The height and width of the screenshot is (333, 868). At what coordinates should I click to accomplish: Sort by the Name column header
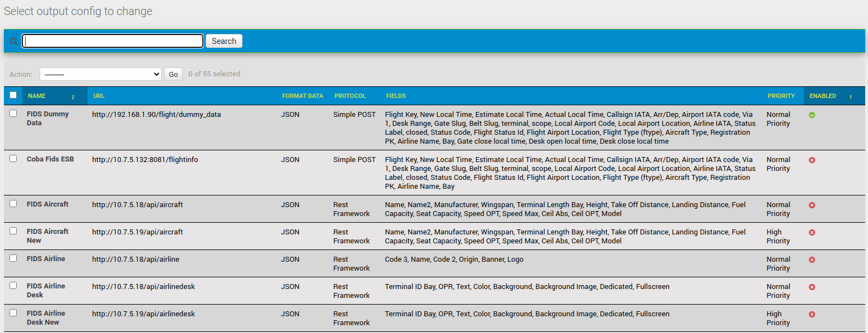pyautogui.click(x=37, y=96)
